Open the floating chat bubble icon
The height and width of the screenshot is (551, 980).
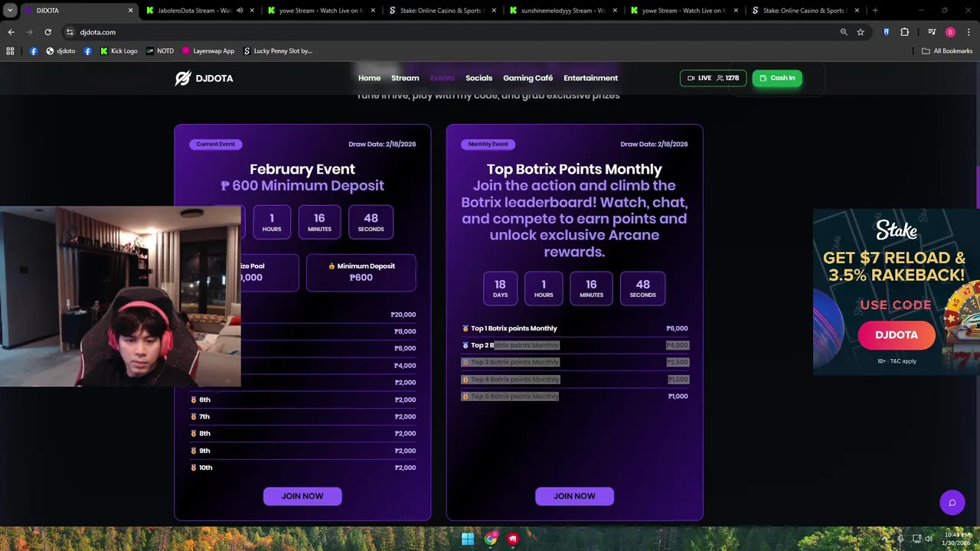(952, 503)
